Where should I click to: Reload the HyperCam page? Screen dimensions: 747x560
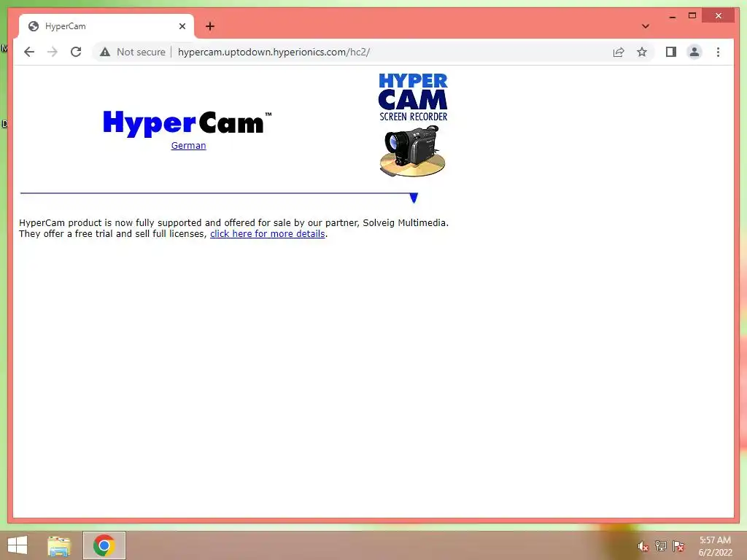76,52
